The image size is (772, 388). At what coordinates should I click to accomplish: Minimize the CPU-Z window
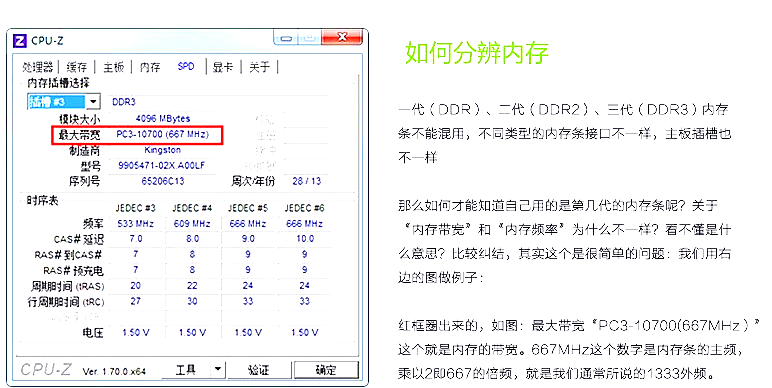286,37
